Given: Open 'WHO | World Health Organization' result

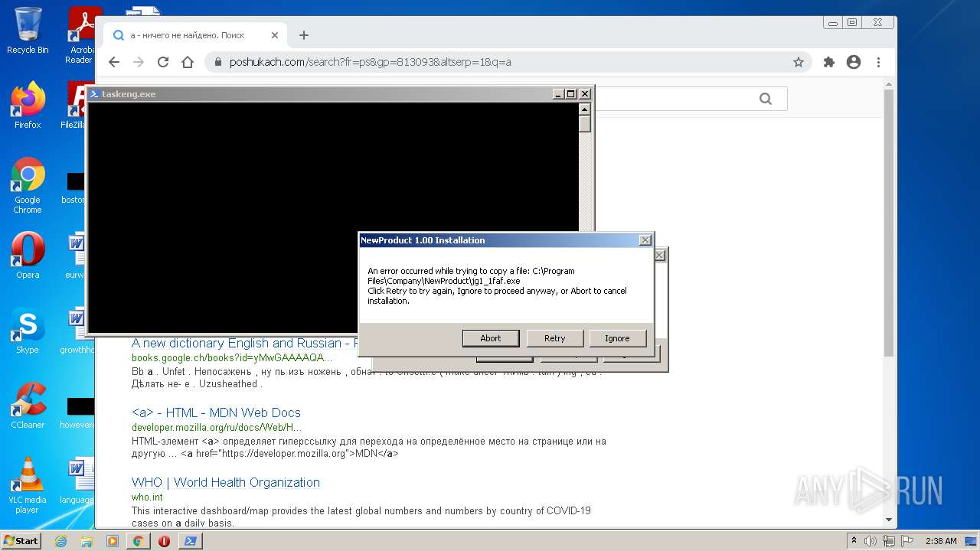Looking at the screenshot, I should coord(226,482).
